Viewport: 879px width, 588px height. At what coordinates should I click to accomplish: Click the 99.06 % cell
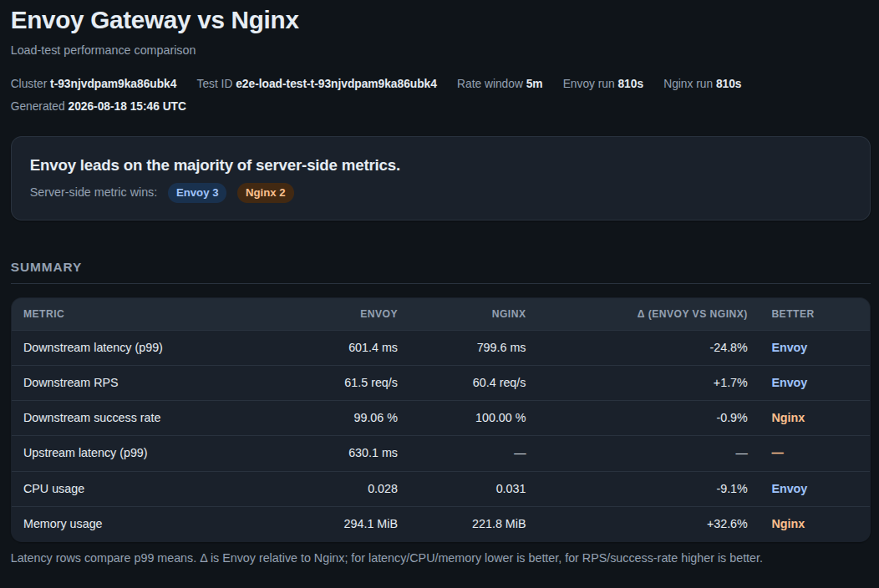point(376,418)
